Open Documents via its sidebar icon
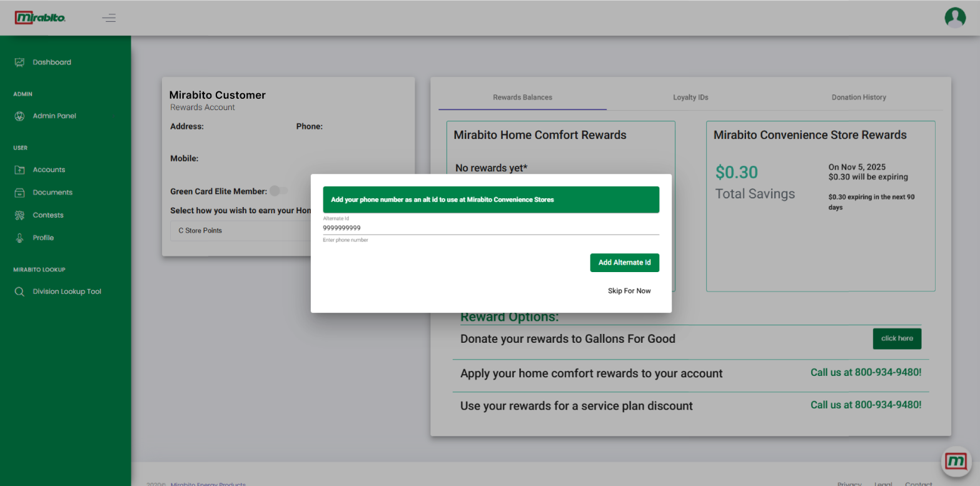 (x=19, y=193)
